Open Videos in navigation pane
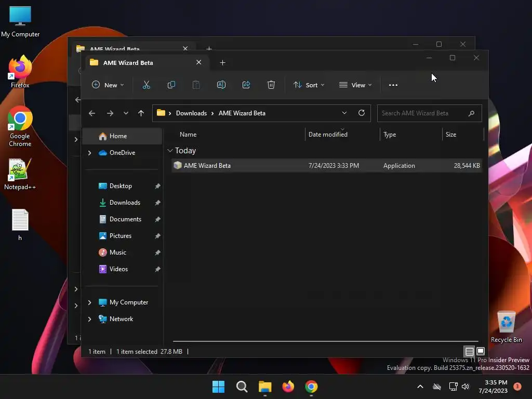 pyautogui.click(x=118, y=269)
